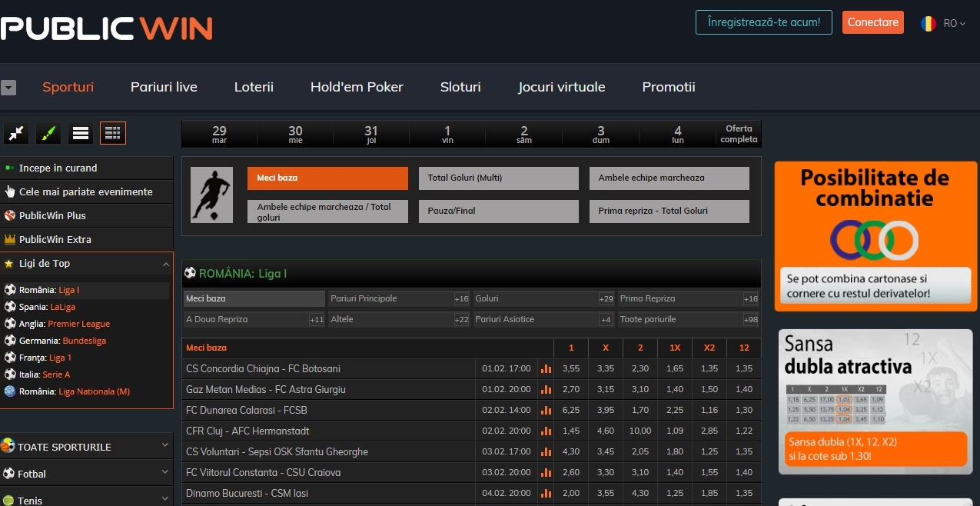Select Ambele echipe marcheaza / Total goluri button
This screenshot has height=506, width=980.
[x=327, y=211]
